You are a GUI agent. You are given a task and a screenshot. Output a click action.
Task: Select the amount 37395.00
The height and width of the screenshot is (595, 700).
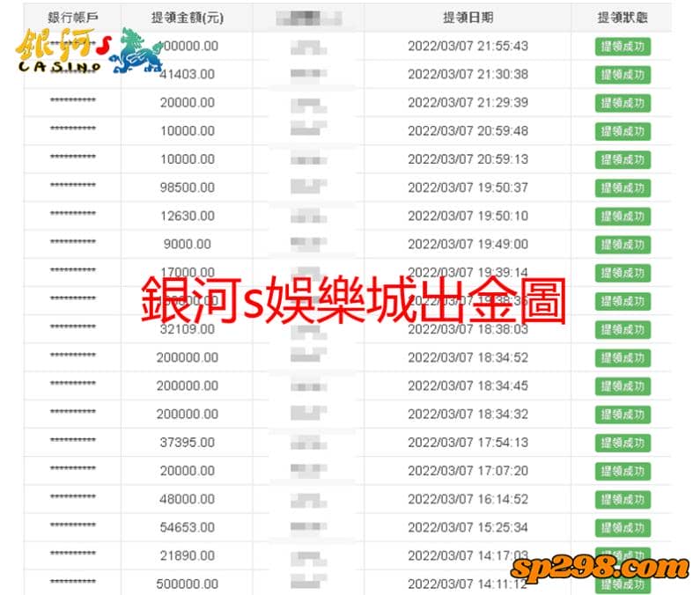click(x=188, y=443)
